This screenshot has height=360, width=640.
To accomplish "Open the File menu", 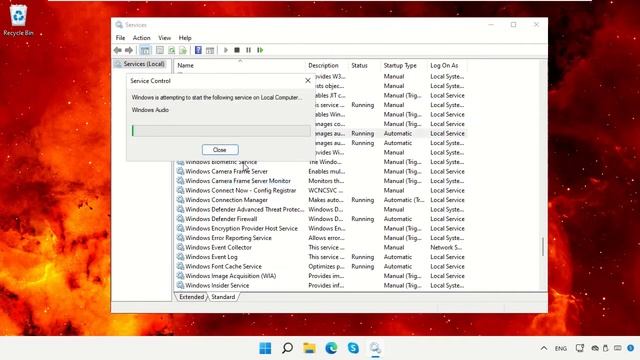I will [x=120, y=38].
